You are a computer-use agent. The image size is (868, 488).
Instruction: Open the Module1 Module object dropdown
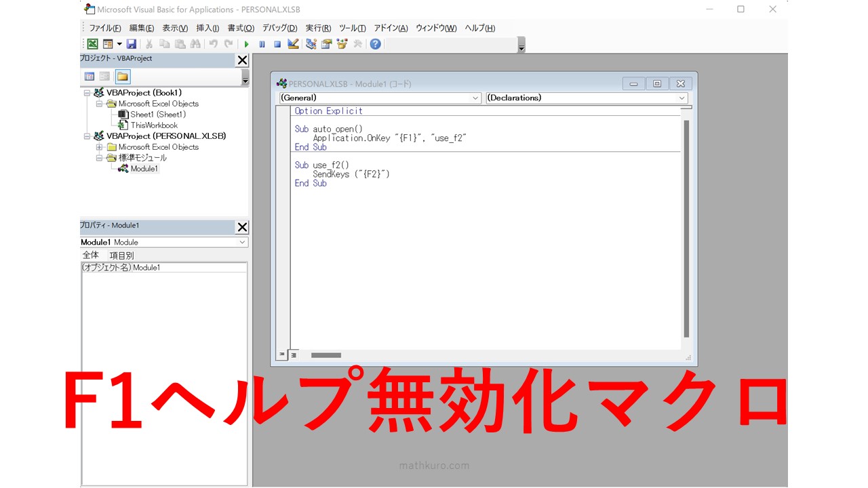tap(242, 242)
